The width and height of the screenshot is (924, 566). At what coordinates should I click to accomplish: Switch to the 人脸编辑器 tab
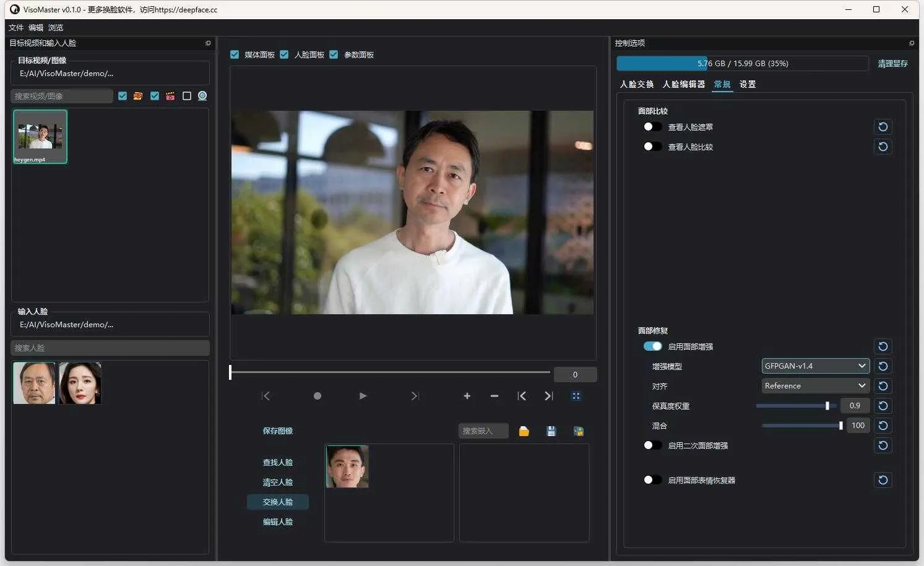pyautogui.click(x=684, y=84)
